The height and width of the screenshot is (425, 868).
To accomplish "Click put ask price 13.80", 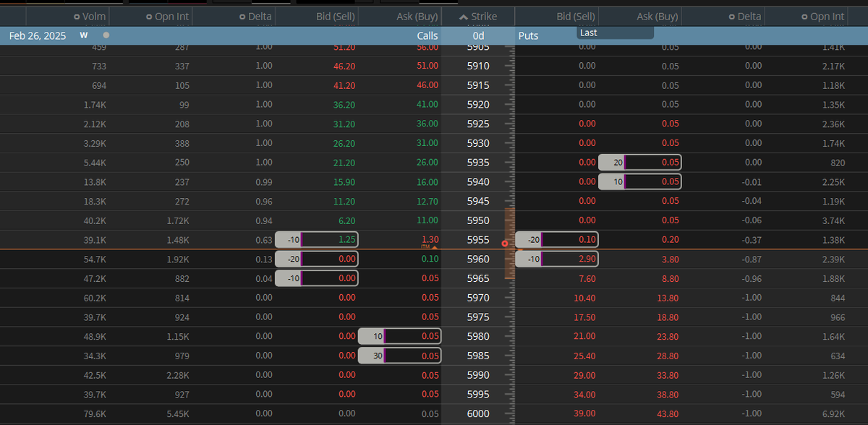I will [x=668, y=298].
